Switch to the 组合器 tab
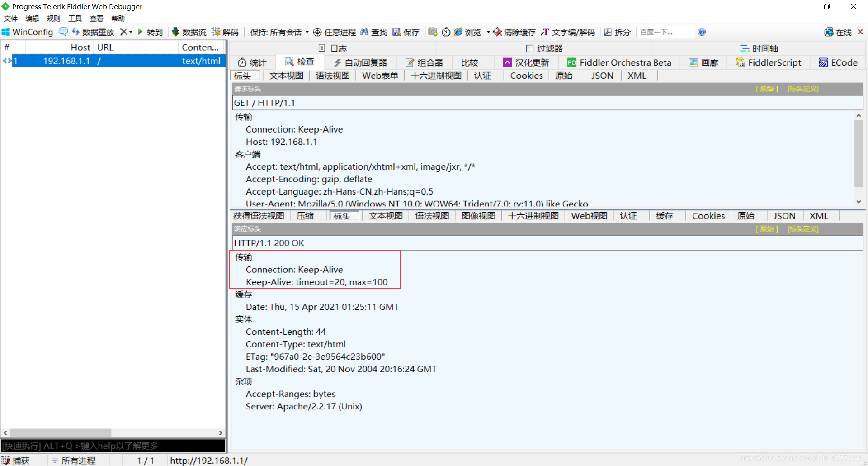 pyautogui.click(x=424, y=62)
